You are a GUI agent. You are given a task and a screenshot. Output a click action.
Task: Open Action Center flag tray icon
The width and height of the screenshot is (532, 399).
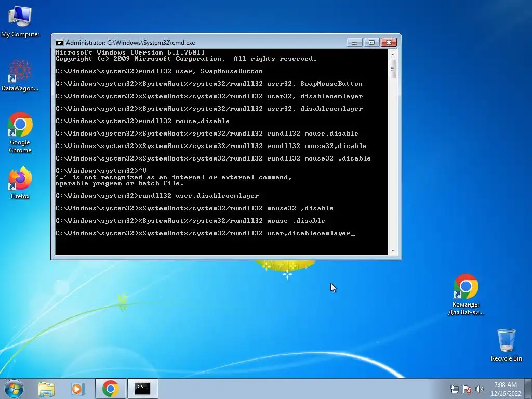tap(467, 389)
